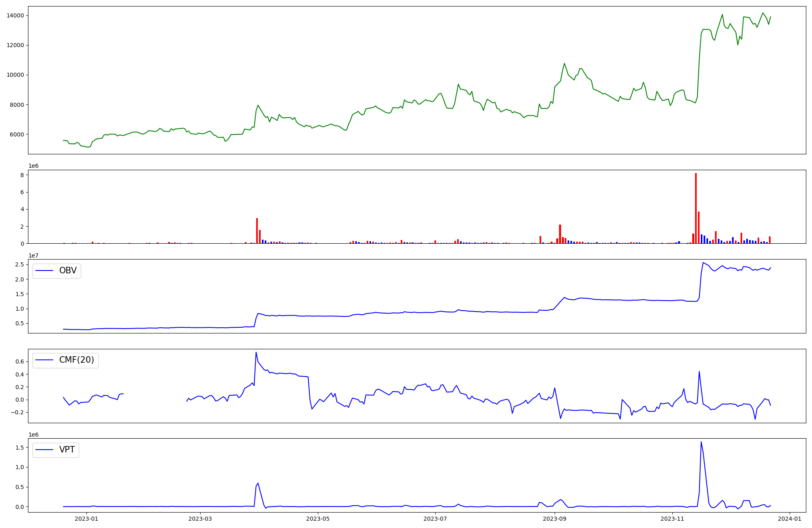The image size is (812, 528).
Task: Click the 14000 y-axis label
Action: coord(15,15)
